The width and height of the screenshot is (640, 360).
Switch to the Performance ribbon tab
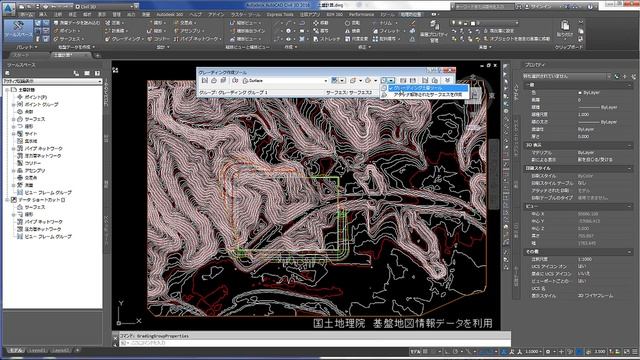[361, 14]
